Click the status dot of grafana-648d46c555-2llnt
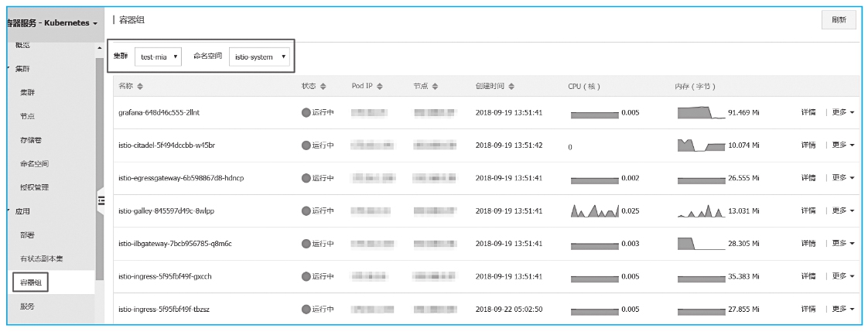This screenshot has width=868, height=332. coord(306,112)
